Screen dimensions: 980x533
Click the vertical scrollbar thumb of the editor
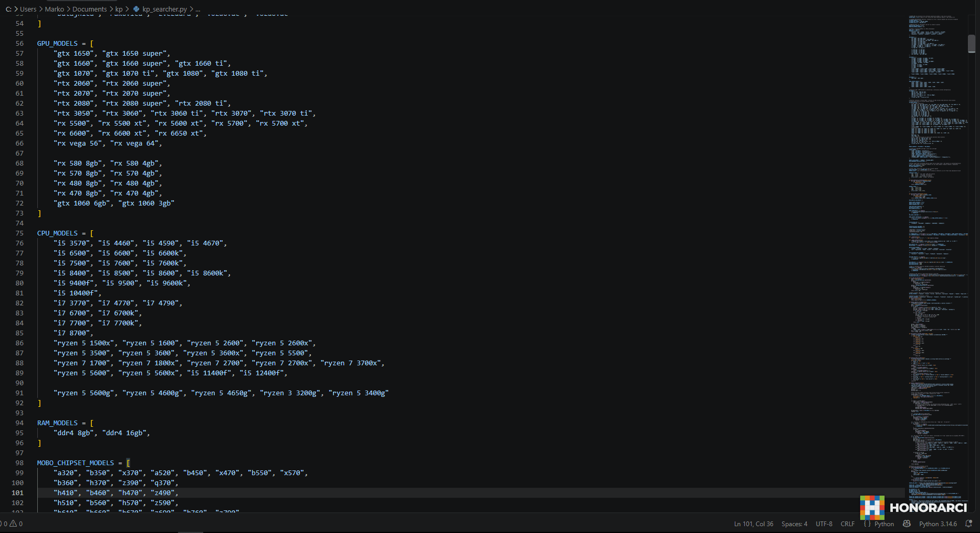point(972,44)
